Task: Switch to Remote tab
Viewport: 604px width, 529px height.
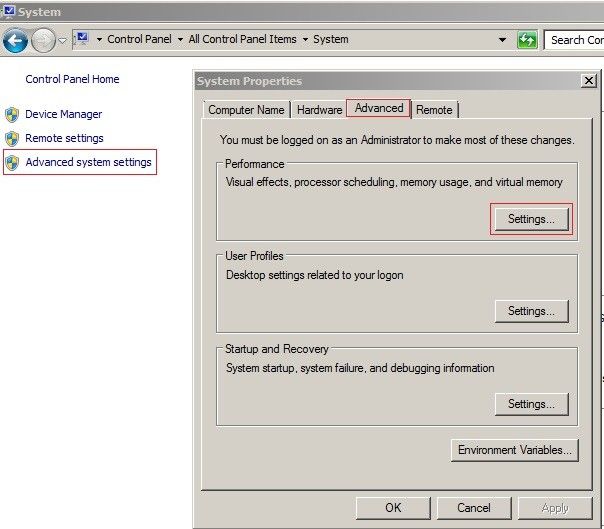Action: 434,110
